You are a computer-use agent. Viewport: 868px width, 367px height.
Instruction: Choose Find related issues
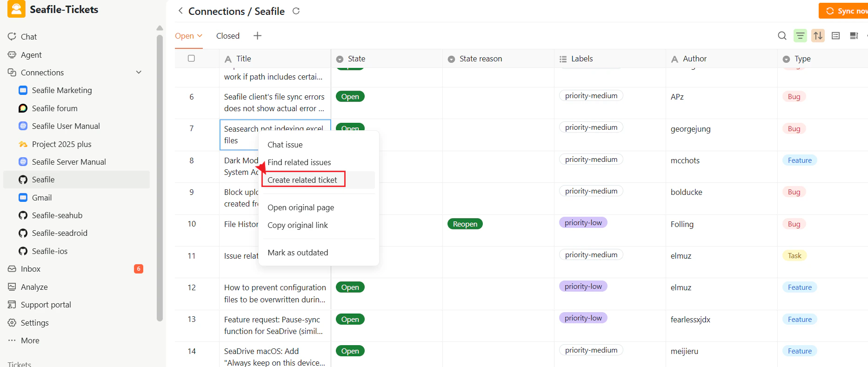click(x=319, y=162)
